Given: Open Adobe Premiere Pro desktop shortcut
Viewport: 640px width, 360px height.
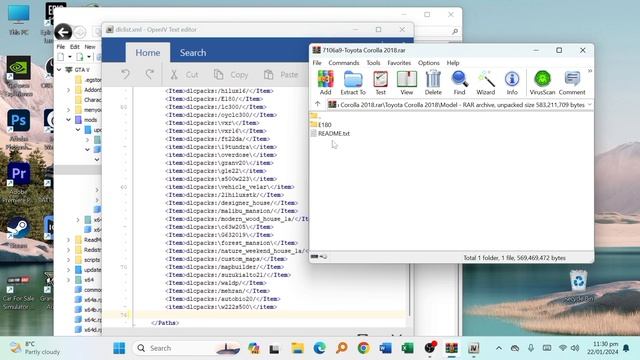Looking at the screenshot, I should click(x=19, y=182).
